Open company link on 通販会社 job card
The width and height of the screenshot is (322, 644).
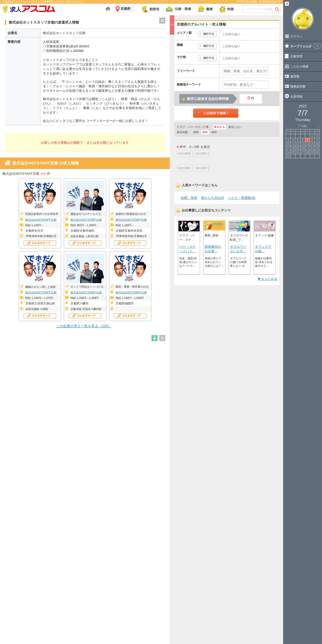point(86,220)
